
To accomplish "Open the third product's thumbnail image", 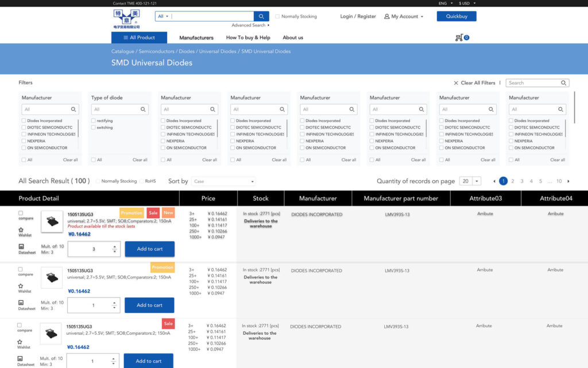I will click(x=51, y=334).
